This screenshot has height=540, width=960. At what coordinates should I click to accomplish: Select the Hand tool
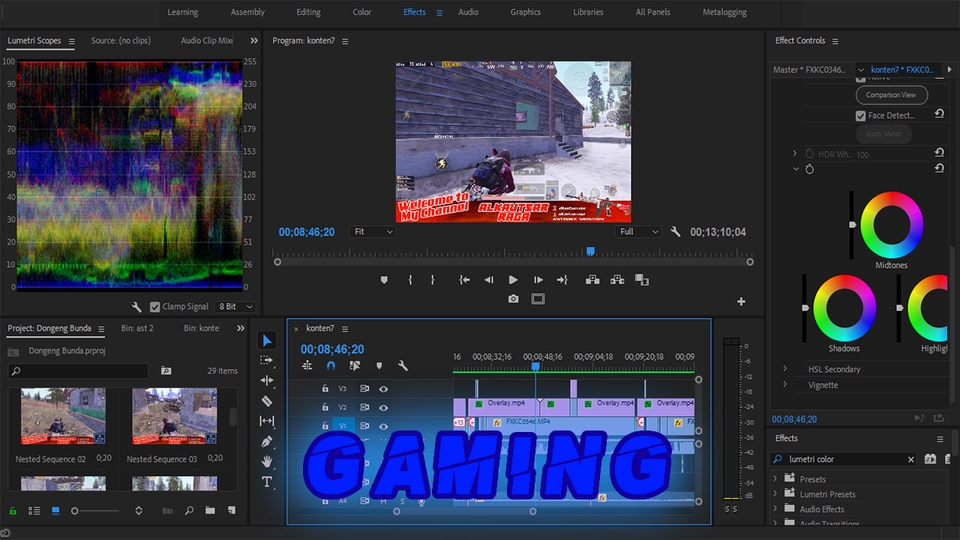click(x=267, y=461)
